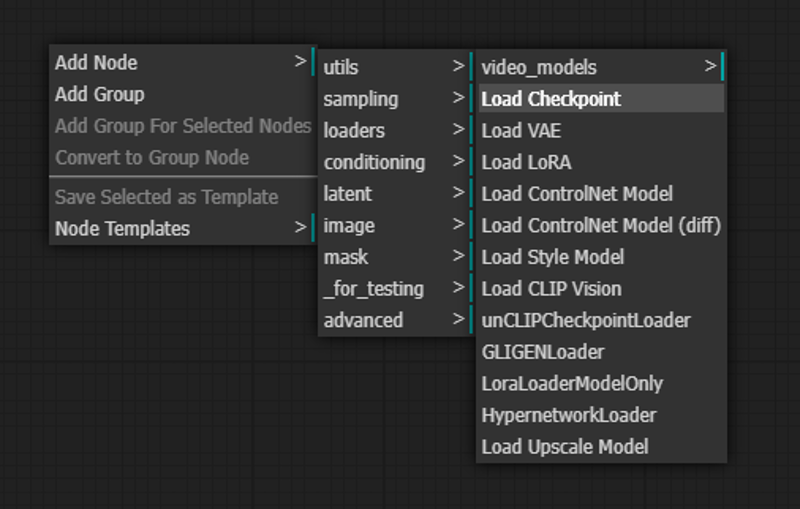This screenshot has width=800, height=509.
Task: Click Add Group in context menu
Action: (x=183, y=94)
